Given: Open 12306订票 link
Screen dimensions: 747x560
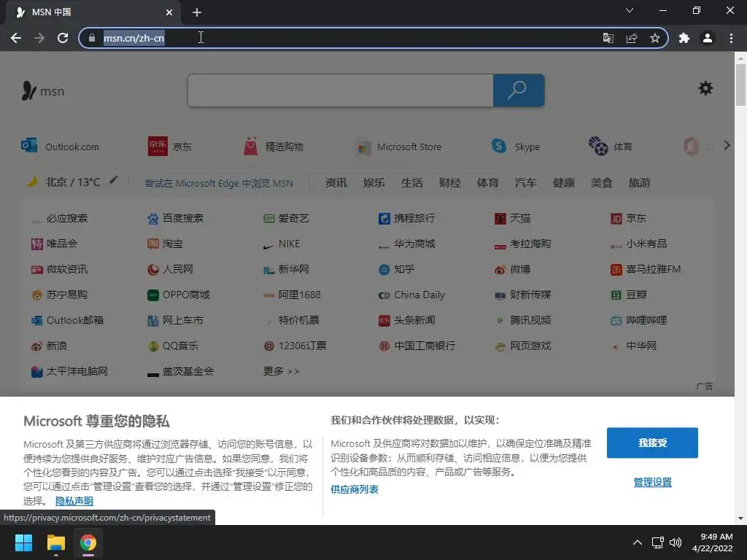Looking at the screenshot, I should (x=295, y=346).
